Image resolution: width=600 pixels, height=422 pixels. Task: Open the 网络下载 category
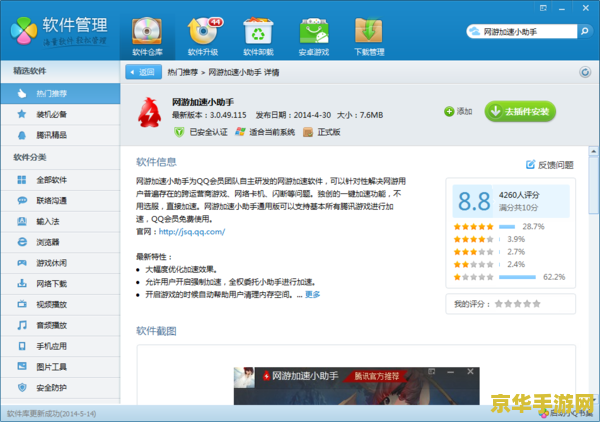pyautogui.click(x=60, y=284)
